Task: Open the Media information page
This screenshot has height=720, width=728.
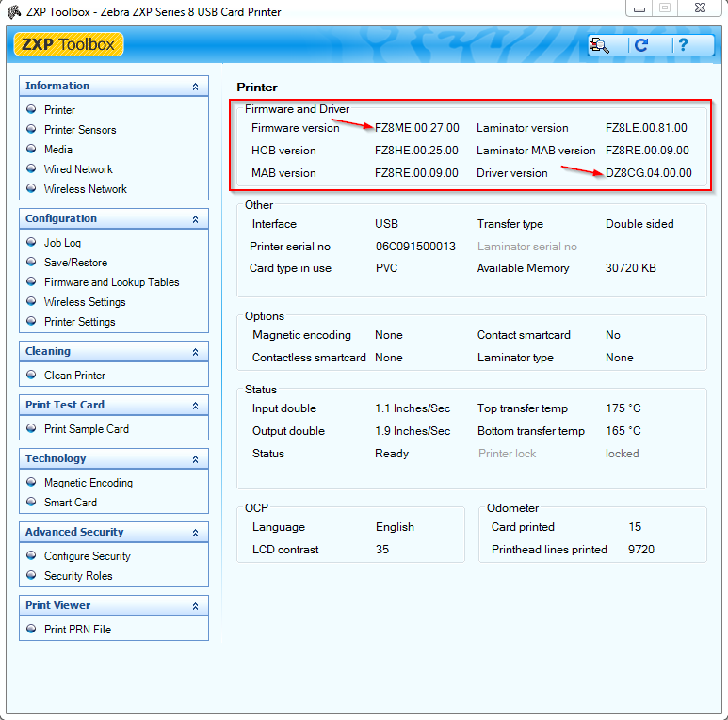Action: pyautogui.click(x=57, y=150)
